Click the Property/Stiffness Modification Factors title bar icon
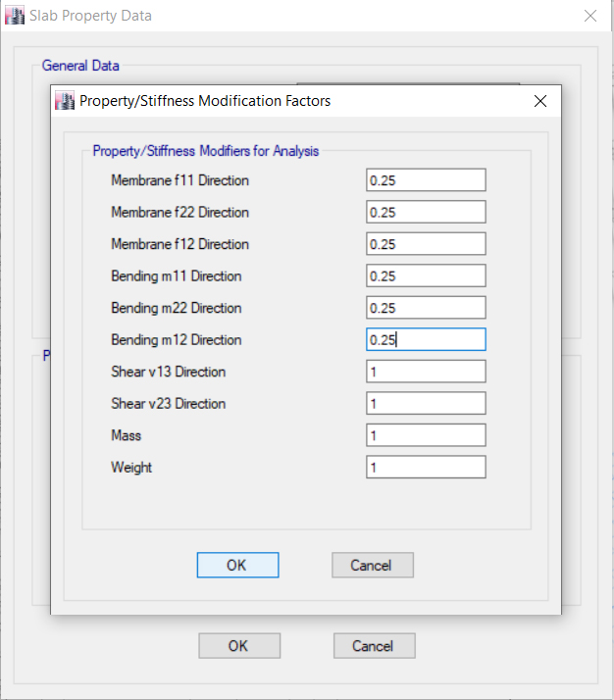614x700 pixels. (66, 101)
